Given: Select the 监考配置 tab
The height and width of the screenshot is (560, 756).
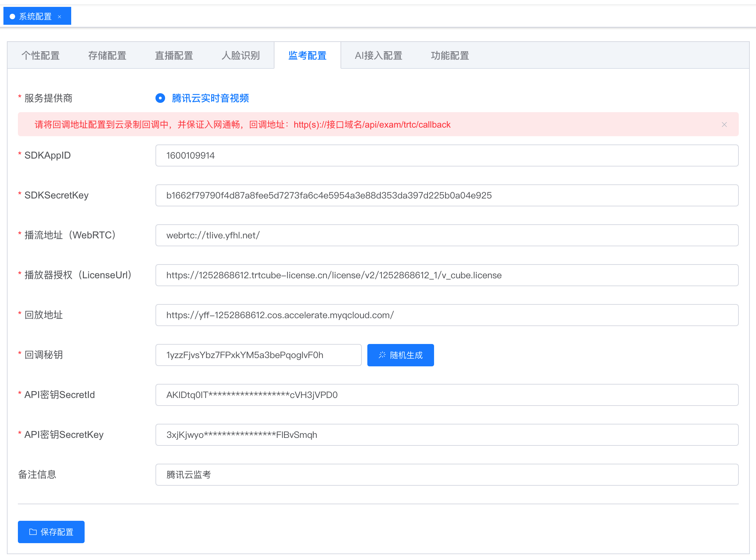Looking at the screenshot, I should (x=307, y=55).
